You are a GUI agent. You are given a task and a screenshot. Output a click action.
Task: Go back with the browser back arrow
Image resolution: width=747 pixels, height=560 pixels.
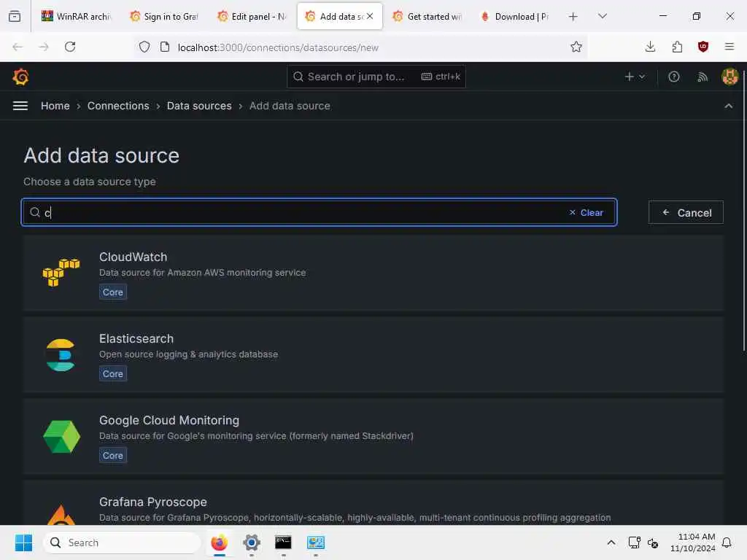click(x=18, y=47)
